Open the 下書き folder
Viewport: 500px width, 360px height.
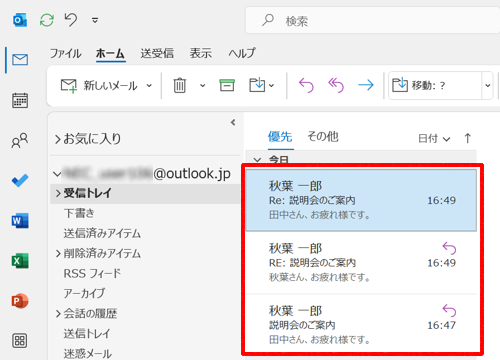pyautogui.click(x=79, y=213)
